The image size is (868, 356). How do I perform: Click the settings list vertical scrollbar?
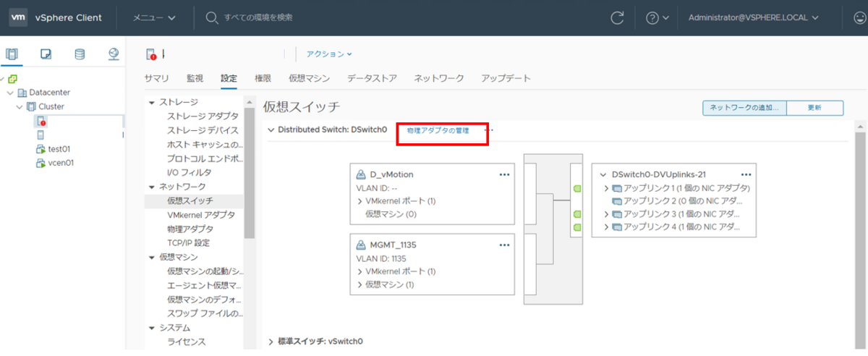[250, 174]
